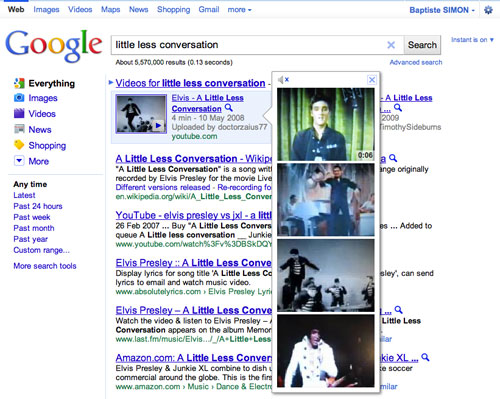Open Shopping in top navigation

coord(173,10)
